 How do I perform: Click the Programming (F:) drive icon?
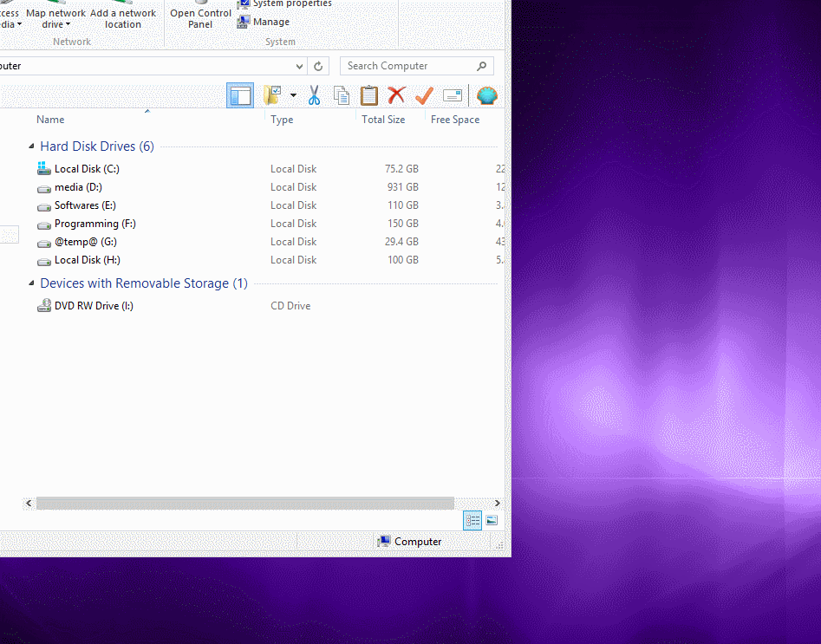(x=44, y=224)
